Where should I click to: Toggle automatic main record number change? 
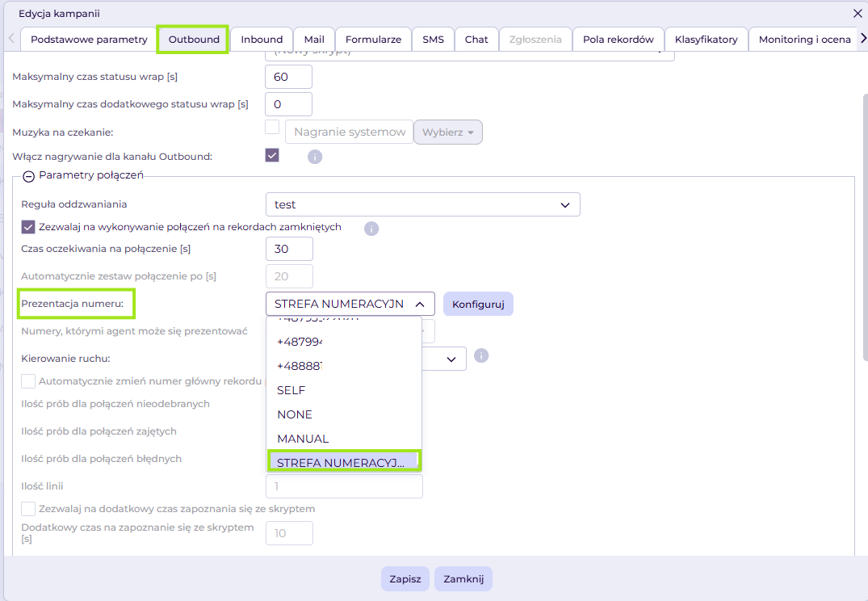28,381
